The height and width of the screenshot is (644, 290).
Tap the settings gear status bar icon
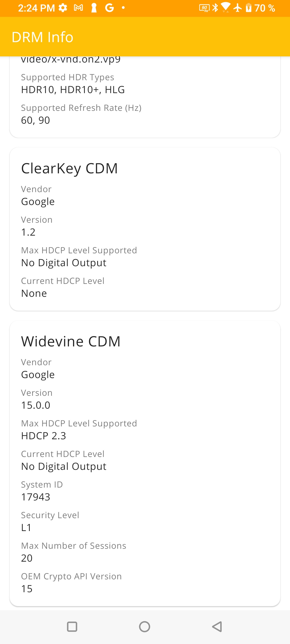[63, 8]
